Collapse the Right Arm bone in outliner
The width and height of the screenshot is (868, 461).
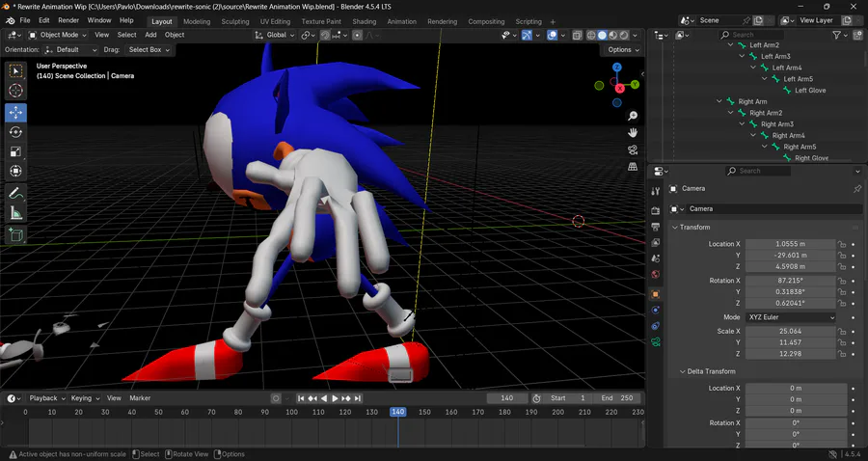click(x=719, y=102)
